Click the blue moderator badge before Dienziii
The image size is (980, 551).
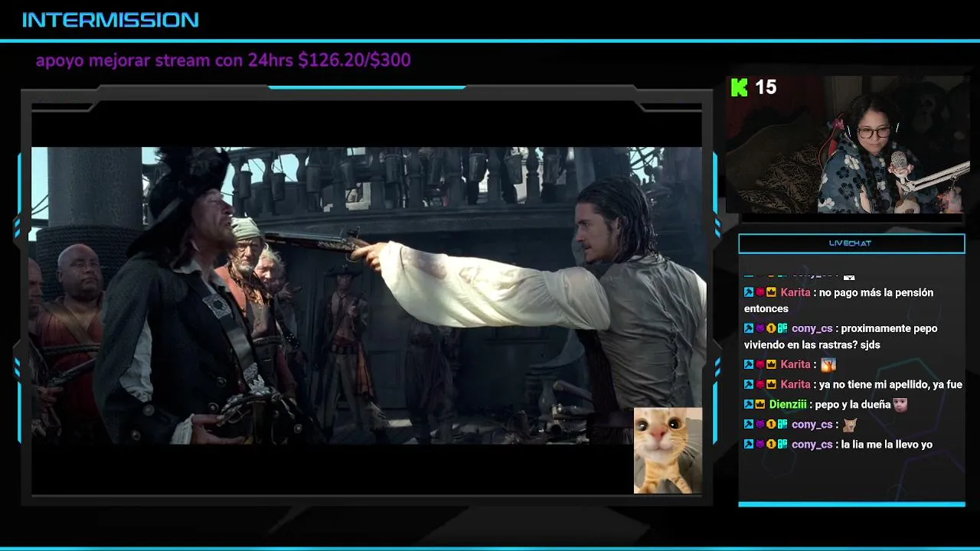tap(749, 404)
